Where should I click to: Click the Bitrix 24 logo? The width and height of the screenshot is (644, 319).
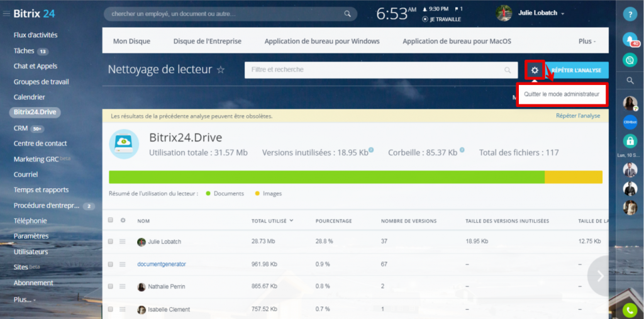pyautogui.click(x=34, y=14)
